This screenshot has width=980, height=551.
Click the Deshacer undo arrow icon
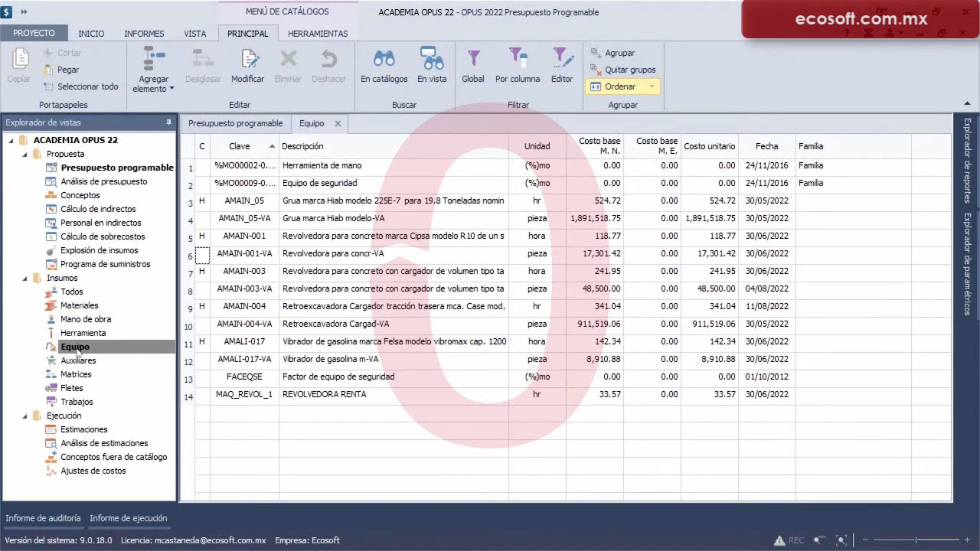[329, 58]
